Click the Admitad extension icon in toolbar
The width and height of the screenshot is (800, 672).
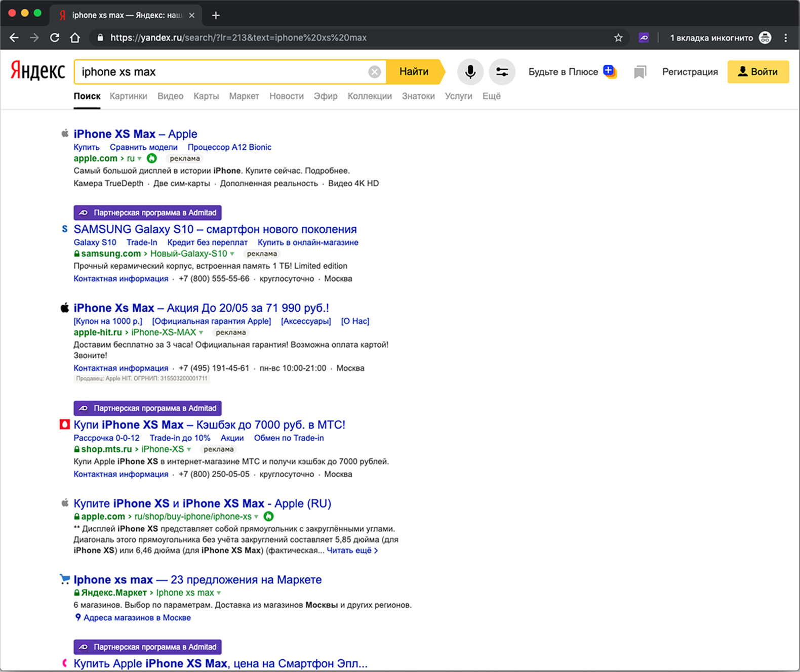644,38
